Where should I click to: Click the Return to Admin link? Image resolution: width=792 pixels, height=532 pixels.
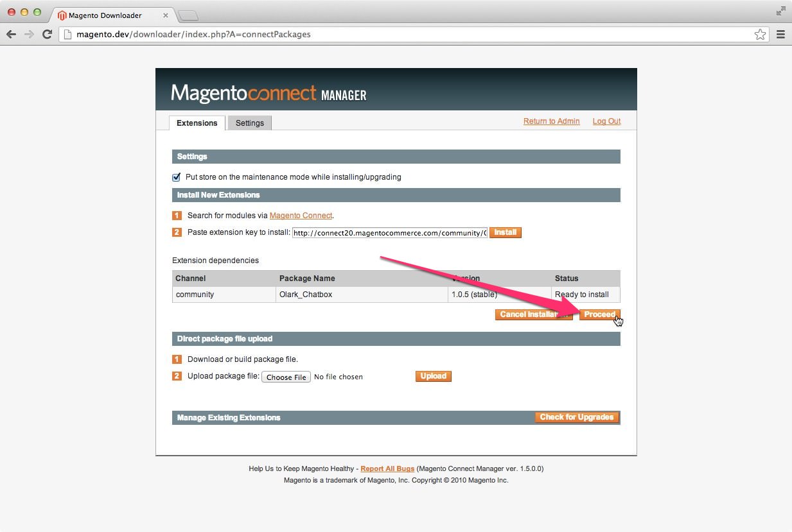click(551, 121)
